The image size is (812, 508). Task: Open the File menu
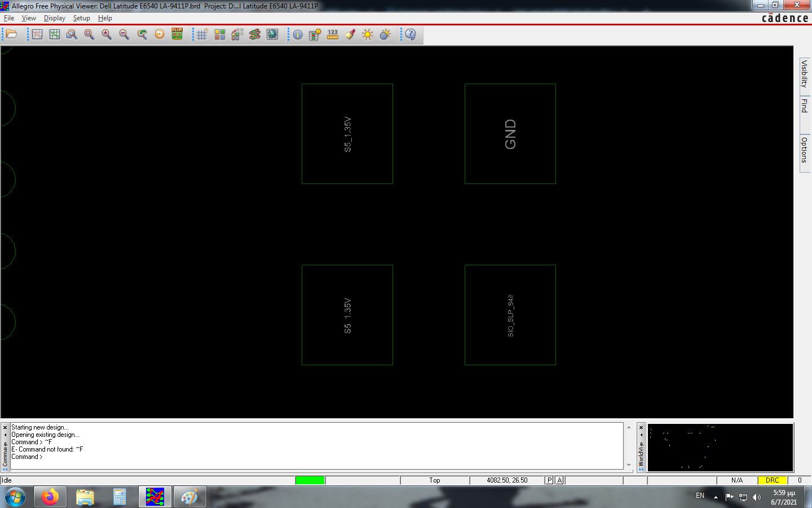point(9,18)
